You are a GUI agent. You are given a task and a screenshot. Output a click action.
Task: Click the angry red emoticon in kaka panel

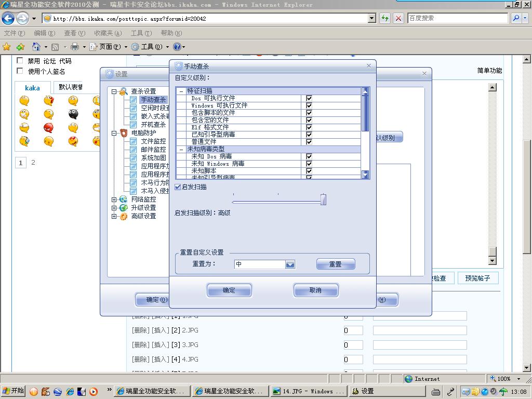(48, 128)
